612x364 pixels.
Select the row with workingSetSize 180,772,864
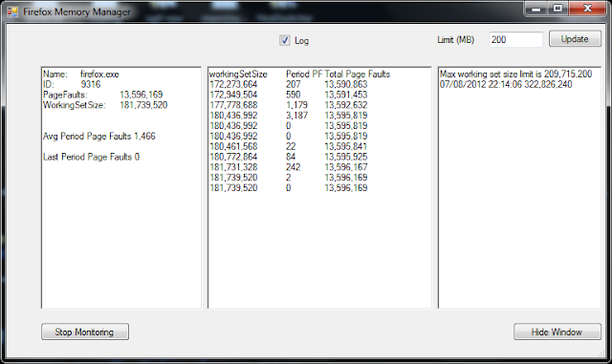point(289,157)
